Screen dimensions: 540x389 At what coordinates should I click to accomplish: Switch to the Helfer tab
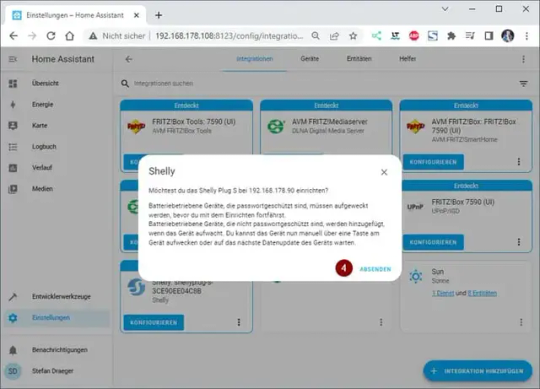[x=407, y=59]
